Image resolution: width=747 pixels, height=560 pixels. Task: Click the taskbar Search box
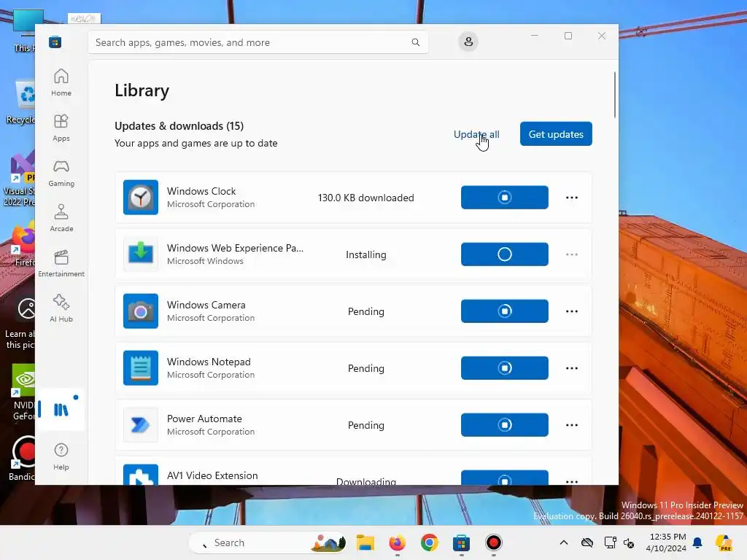[267, 542]
